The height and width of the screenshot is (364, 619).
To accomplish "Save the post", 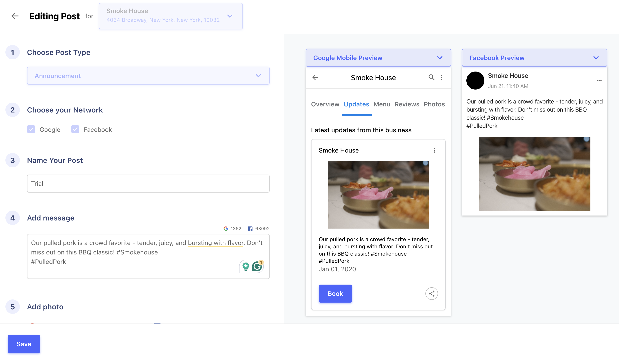I will [x=24, y=344].
